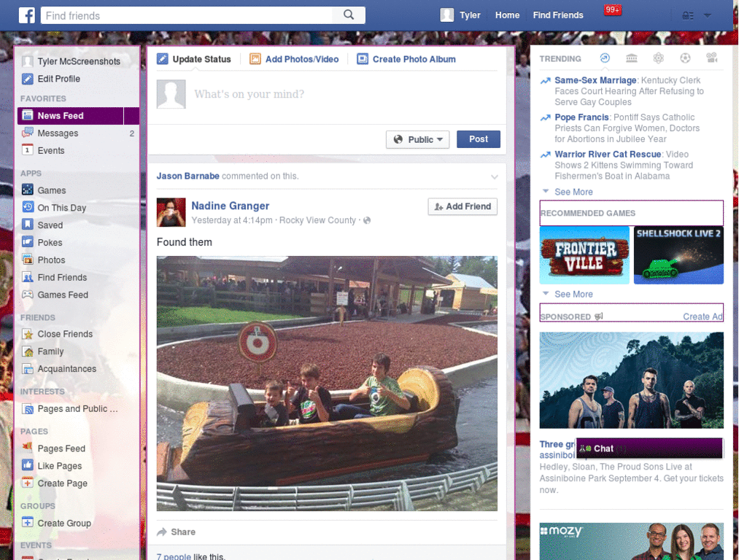
Task: Open the Find Friends sidebar icon
Action: click(x=28, y=277)
